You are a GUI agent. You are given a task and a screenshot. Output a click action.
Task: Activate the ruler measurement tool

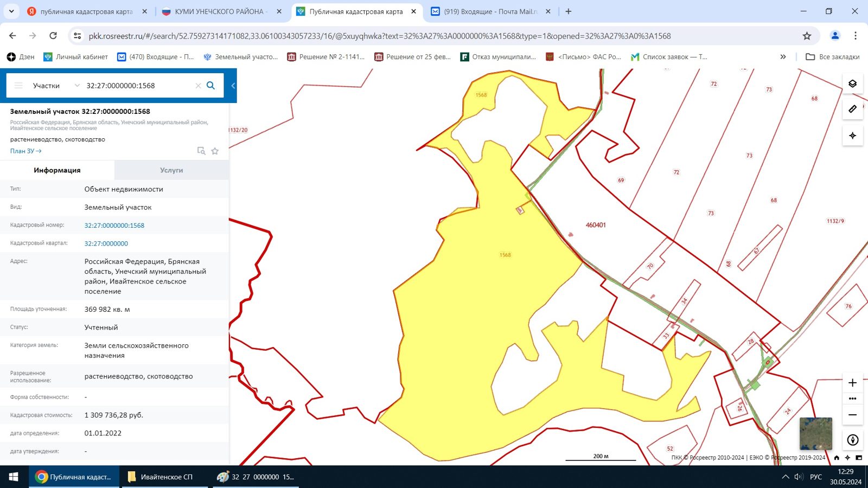pyautogui.click(x=852, y=109)
